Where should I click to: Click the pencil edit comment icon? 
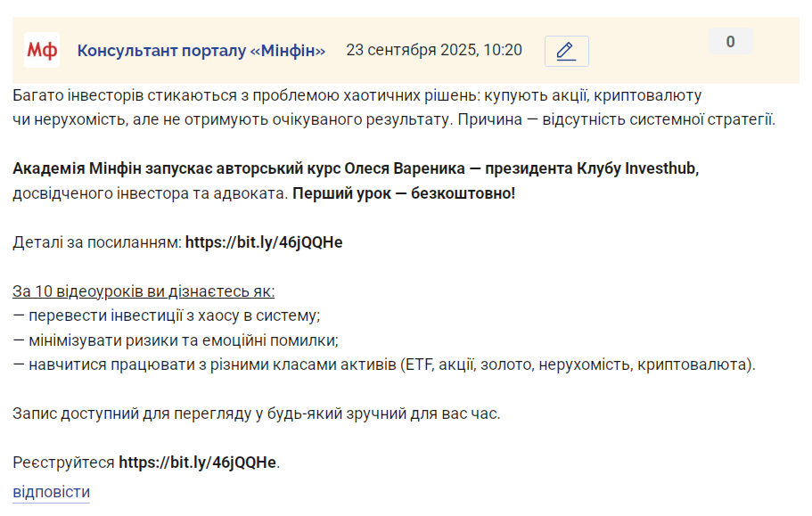coord(567,51)
